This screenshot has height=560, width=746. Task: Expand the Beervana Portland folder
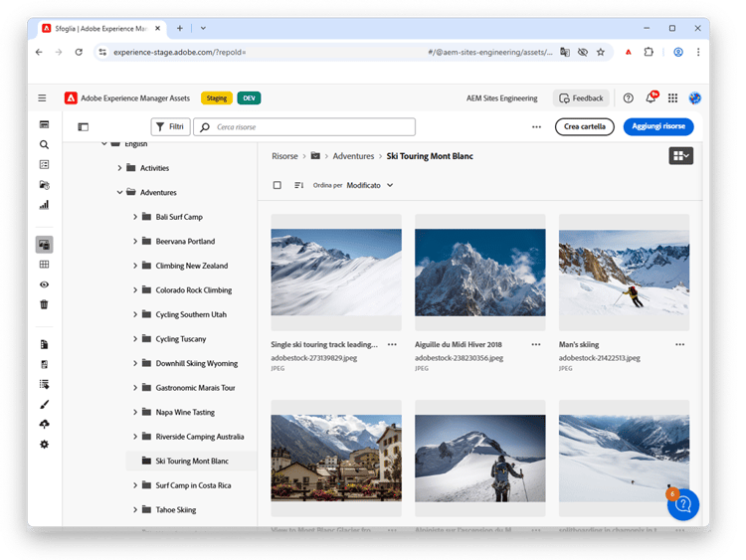coord(135,242)
